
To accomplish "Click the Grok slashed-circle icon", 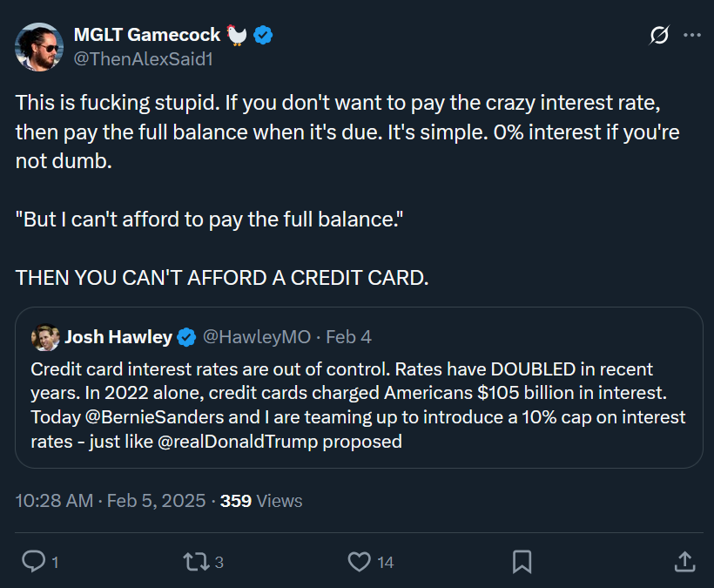I will point(659,35).
